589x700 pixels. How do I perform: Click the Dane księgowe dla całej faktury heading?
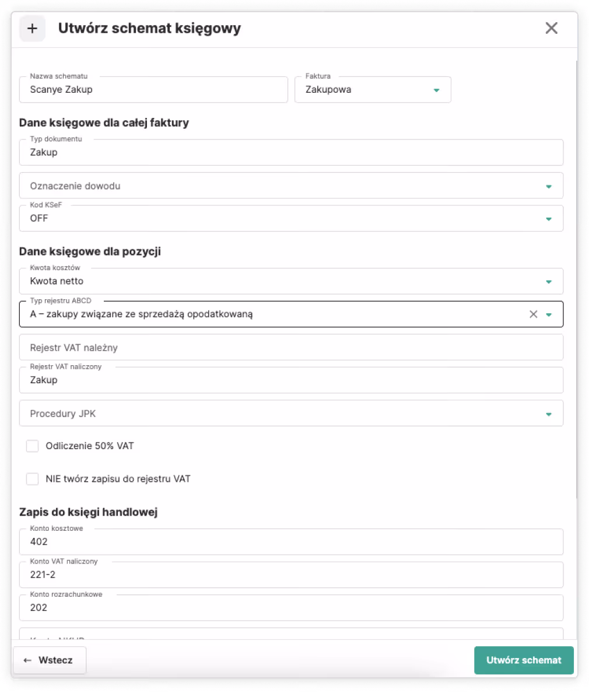(104, 123)
